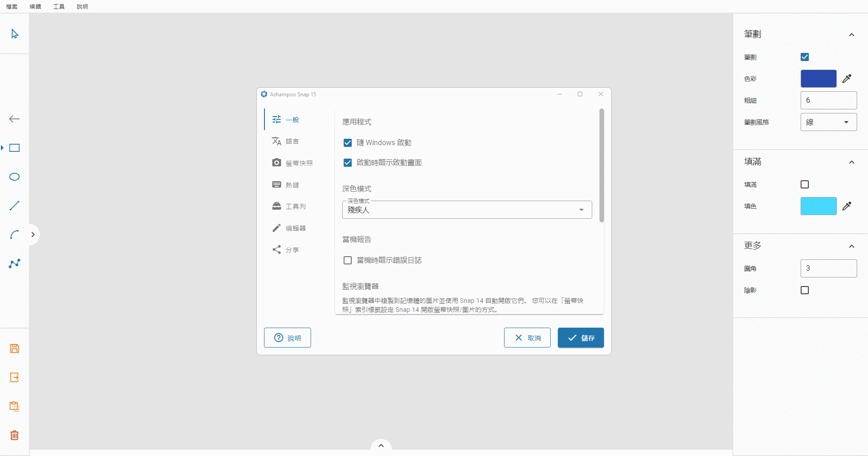Screen dimensions: 868x456
Task: Click the 儲存 button
Action: pos(580,338)
